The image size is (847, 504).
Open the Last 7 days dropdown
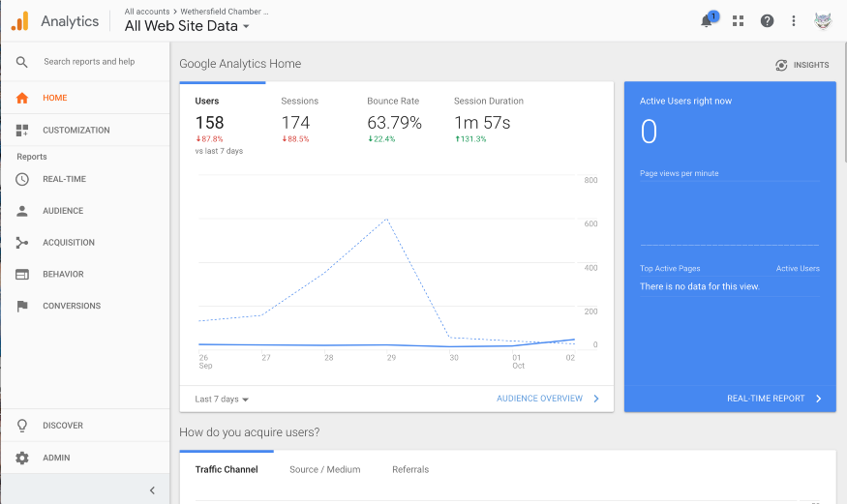click(x=222, y=400)
